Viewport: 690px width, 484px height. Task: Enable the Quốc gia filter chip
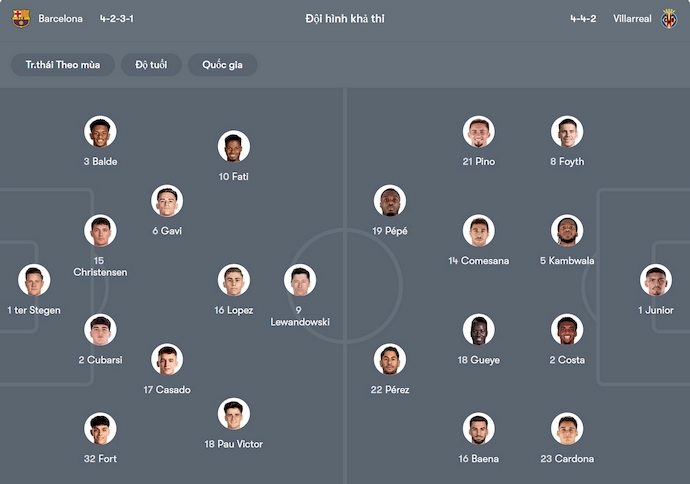222,65
